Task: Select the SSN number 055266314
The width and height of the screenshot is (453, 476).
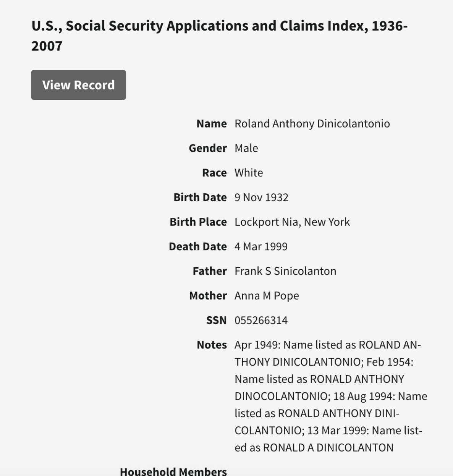Action: pos(261,321)
